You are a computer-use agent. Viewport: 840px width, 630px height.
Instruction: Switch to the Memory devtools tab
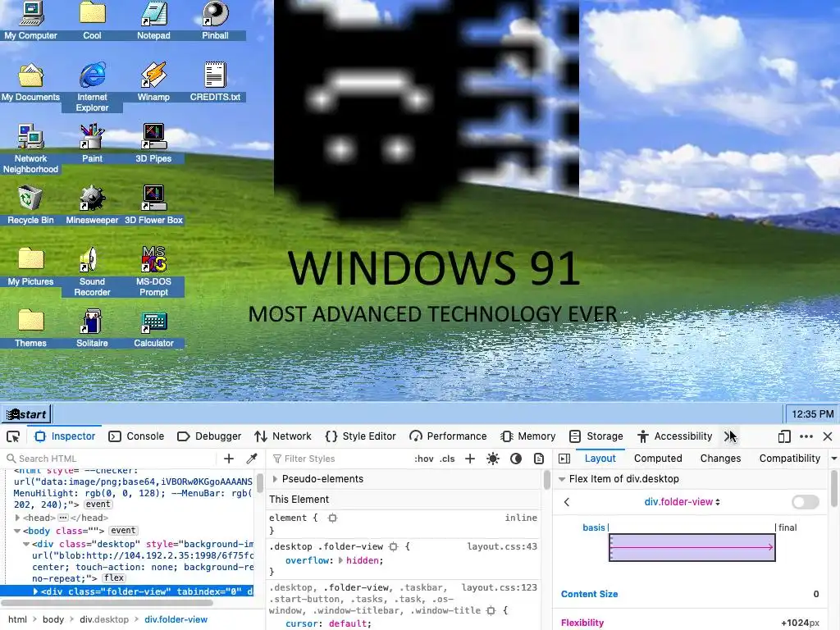coord(528,436)
